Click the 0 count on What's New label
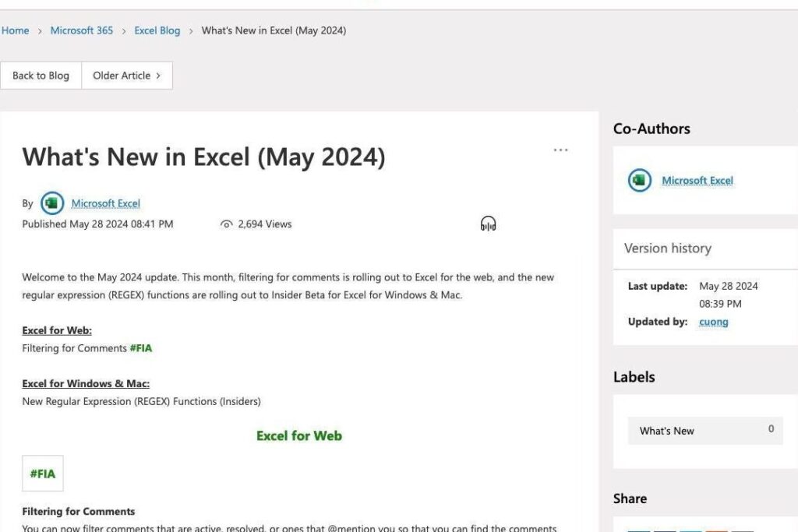The image size is (798, 532). coord(771,428)
